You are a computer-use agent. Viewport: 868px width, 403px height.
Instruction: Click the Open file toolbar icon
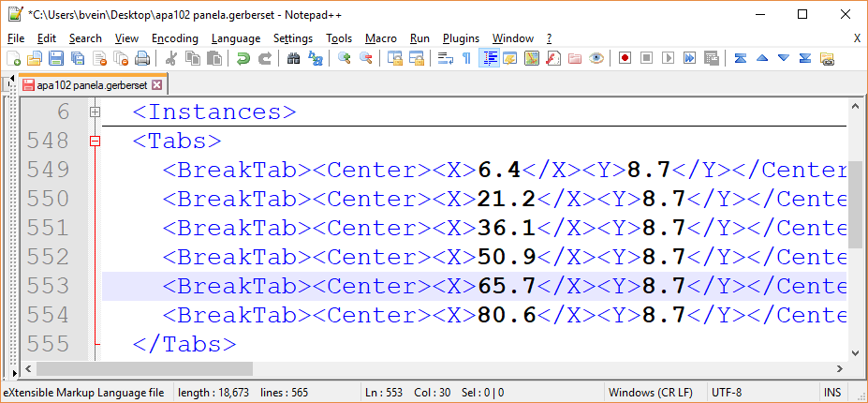(35, 58)
